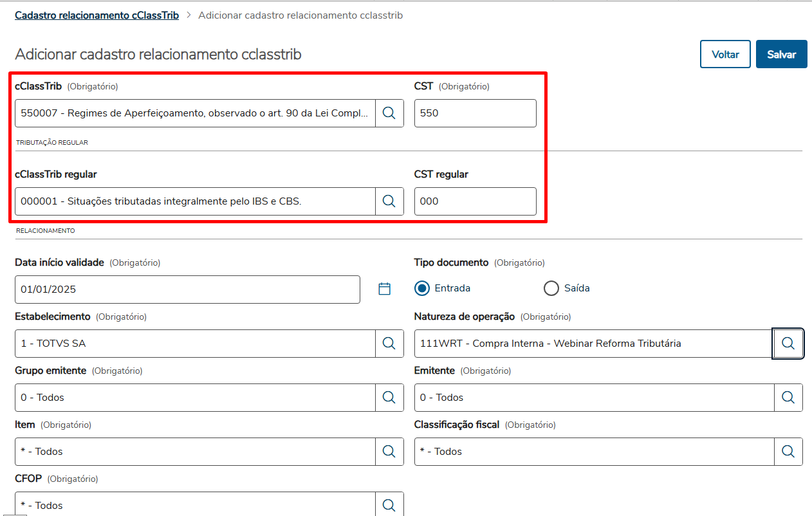Image resolution: width=812 pixels, height=516 pixels.
Task: Open the calendar date picker icon
Action: (x=385, y=289)
